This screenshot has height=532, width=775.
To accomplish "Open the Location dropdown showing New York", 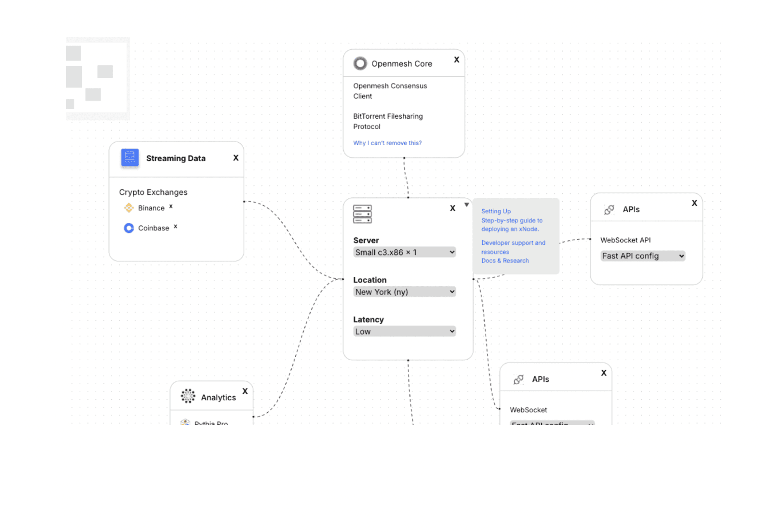I will click(x=404, y=292).
